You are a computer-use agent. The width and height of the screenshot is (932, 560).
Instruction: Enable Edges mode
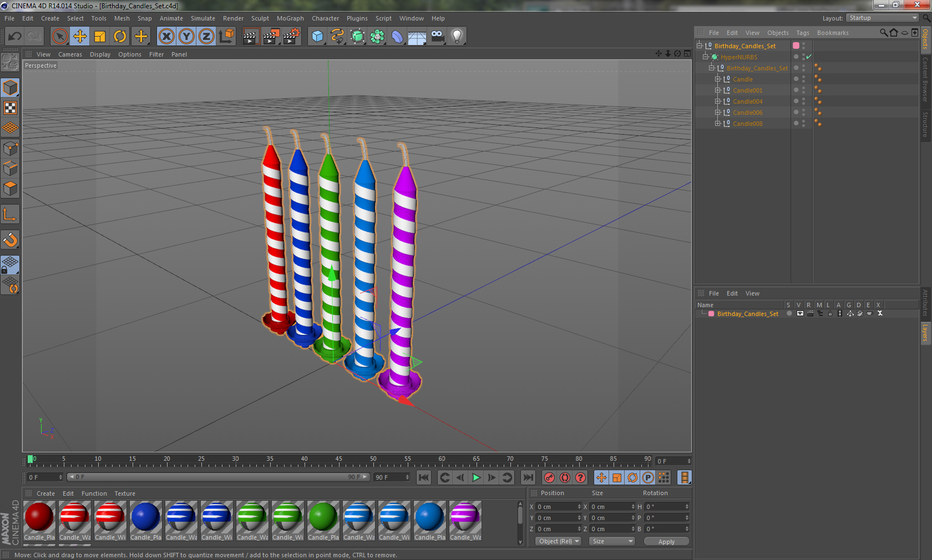[10, 169]
